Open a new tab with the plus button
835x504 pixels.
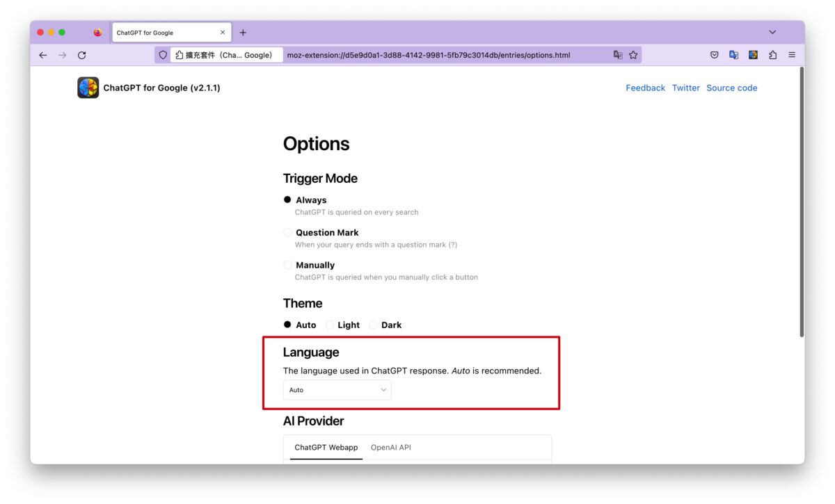pyautogui.click(x=243, y=33)
